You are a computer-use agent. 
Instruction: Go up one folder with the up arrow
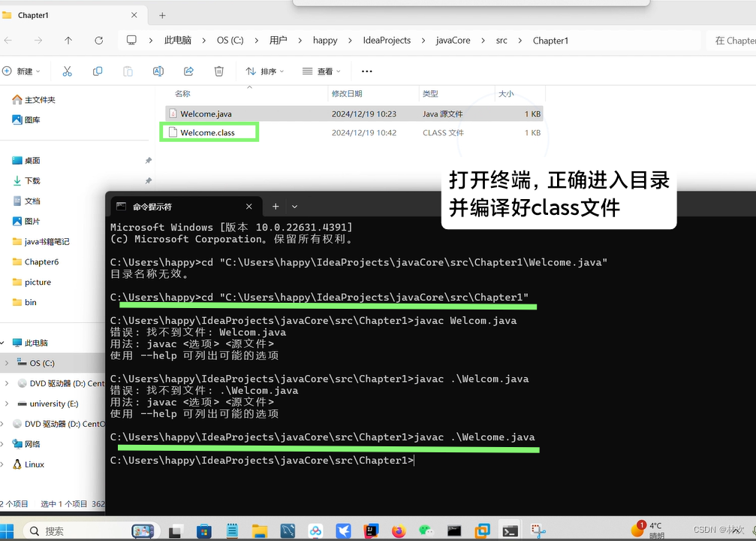click(x=68, y=41)
